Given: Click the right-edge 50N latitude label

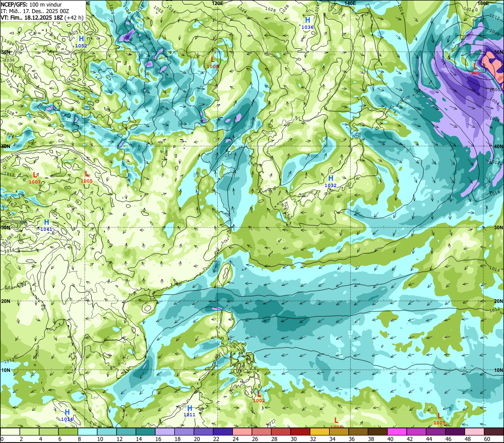Looking at the screenshot, I should pyautogui.click(x=498, y=52).
